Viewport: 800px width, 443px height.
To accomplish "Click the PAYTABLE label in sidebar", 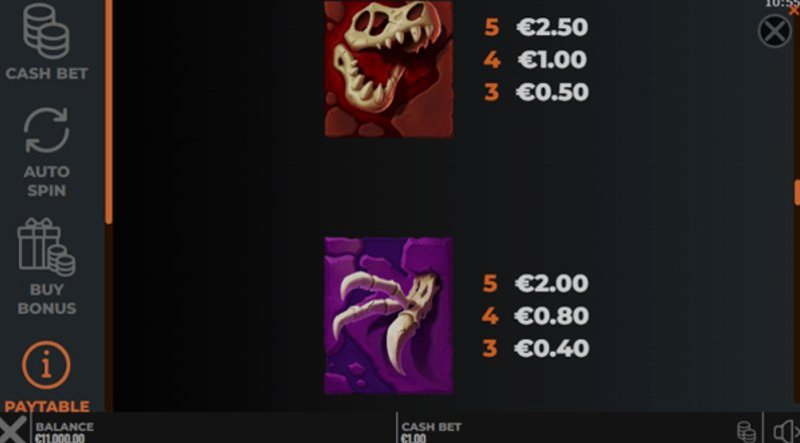I will [47, 406].
